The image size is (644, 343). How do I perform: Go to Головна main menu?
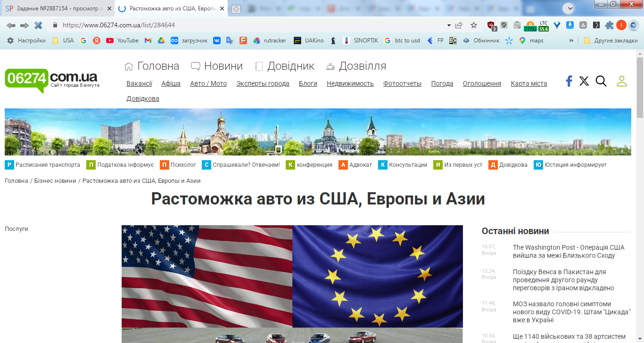click(x=152, y=66)
